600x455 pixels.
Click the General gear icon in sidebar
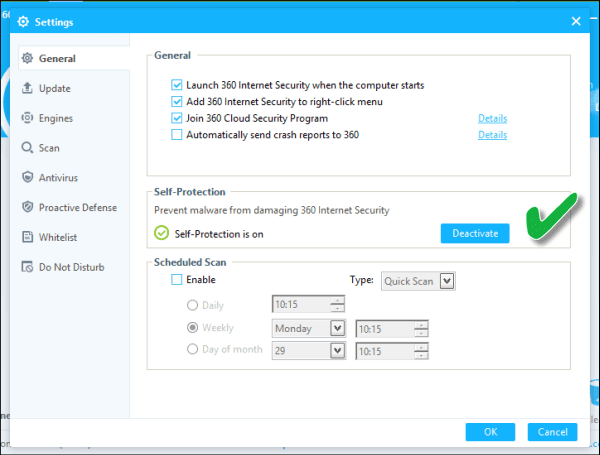27,58
